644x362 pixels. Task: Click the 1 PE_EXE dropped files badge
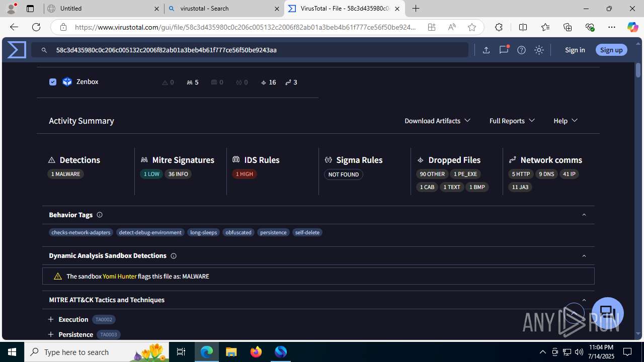(x=465, y=174)
